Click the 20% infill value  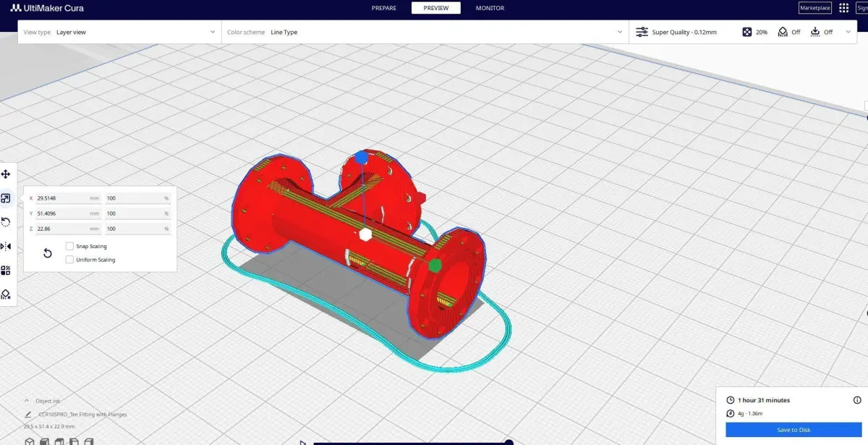pos(762,32)
